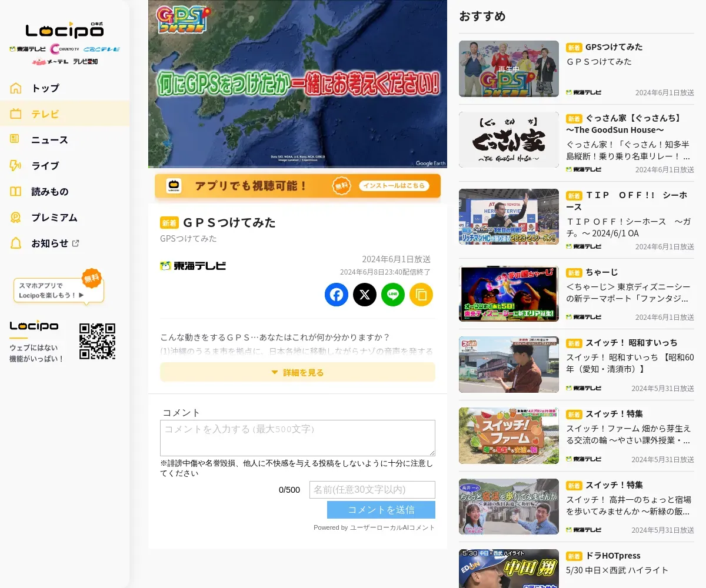Click the newspaper icon beside ニュース

point(15,139)
